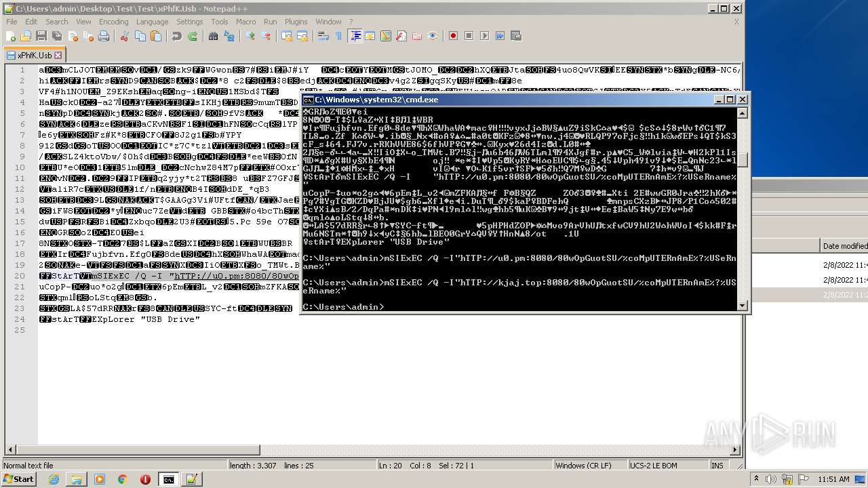Switch to cmd window via taskbar

168,479
